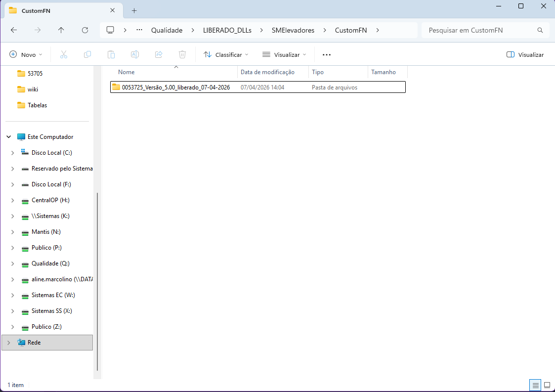Add a new tab
Screen dimensions: 555x392
point(134,10)
